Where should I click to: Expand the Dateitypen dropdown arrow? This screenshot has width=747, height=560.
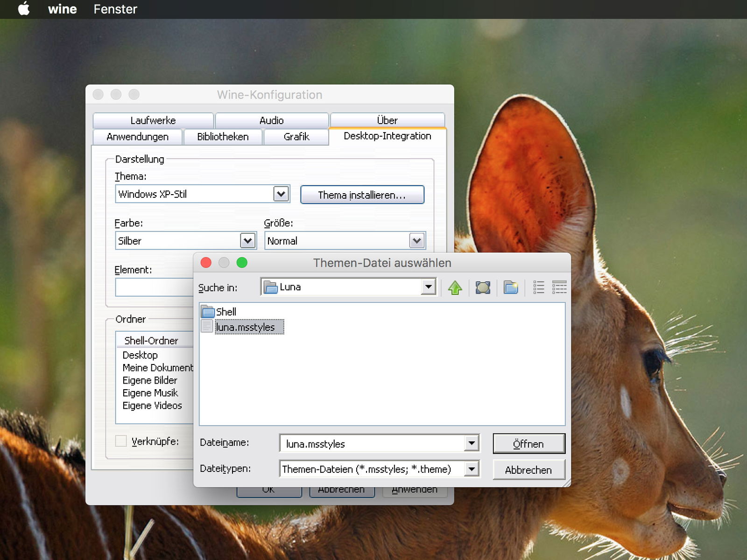point(472,469)
